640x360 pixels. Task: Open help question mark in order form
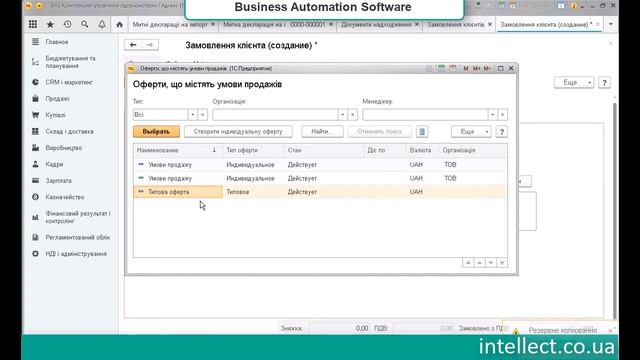point(604,82)
